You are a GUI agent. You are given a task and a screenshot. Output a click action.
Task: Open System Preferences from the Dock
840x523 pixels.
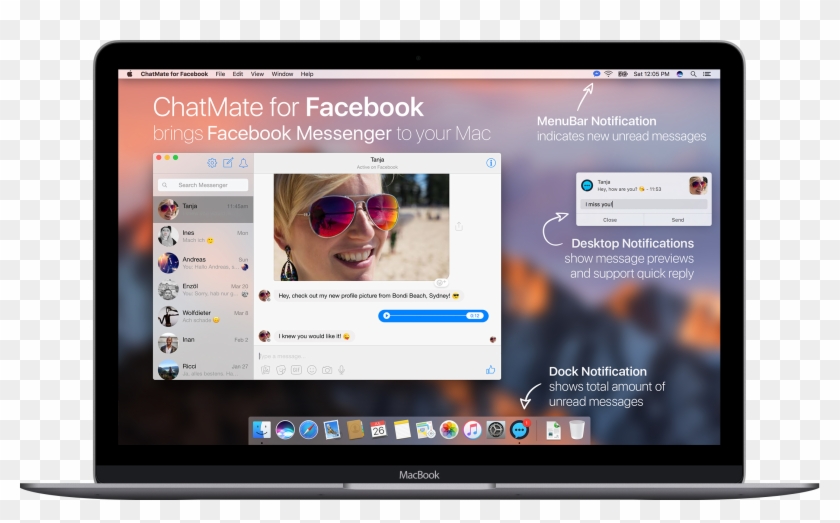pos(496,429)
